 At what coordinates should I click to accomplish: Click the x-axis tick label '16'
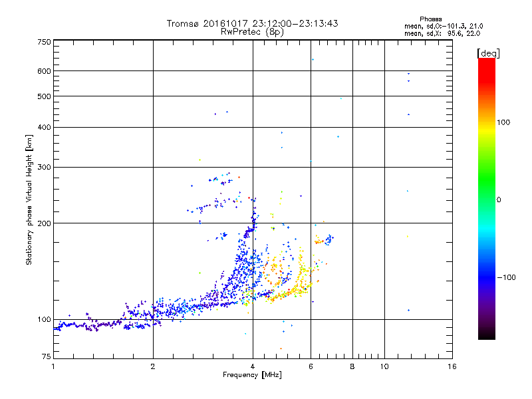tap(452, 366)
